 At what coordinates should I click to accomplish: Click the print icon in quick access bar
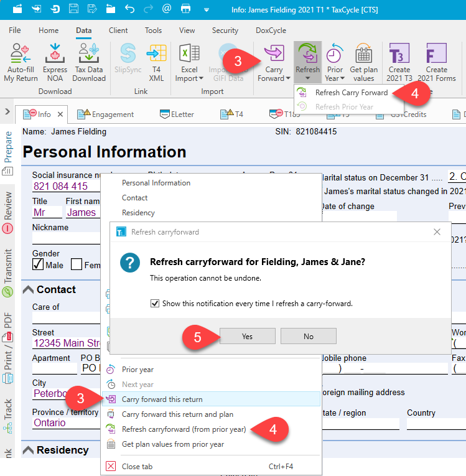click(x=185, y=9)
